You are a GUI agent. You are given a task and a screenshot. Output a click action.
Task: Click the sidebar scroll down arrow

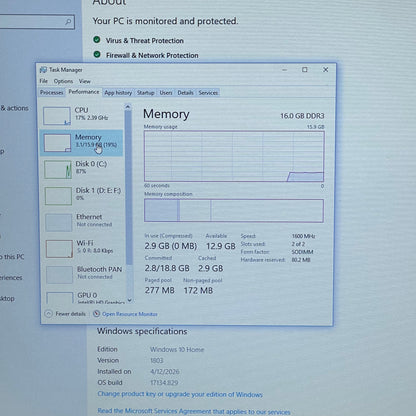point(130,300)
